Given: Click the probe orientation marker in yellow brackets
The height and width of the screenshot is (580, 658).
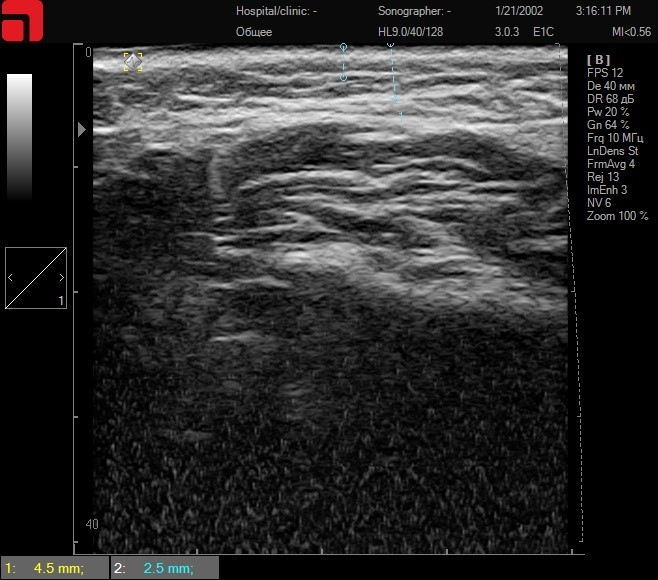Looking at the screenshot, I should [133, 62].
